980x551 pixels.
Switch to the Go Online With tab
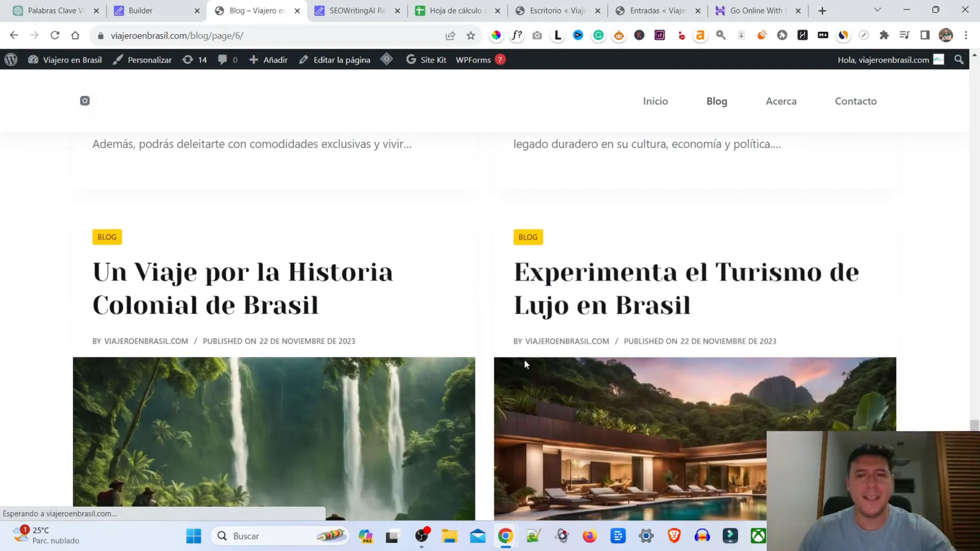tap(758, 10)
